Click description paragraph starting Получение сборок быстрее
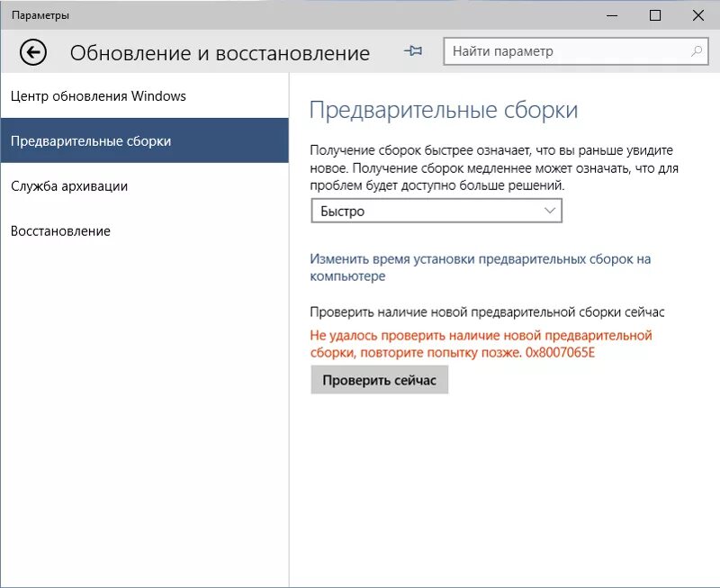Screen dimensions: 720x588 (x=494, y=167)
